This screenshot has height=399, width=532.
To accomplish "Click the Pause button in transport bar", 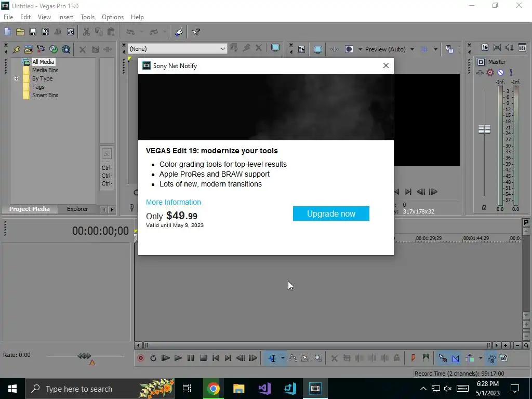I will pyautogui.click(x=191, y=358).
